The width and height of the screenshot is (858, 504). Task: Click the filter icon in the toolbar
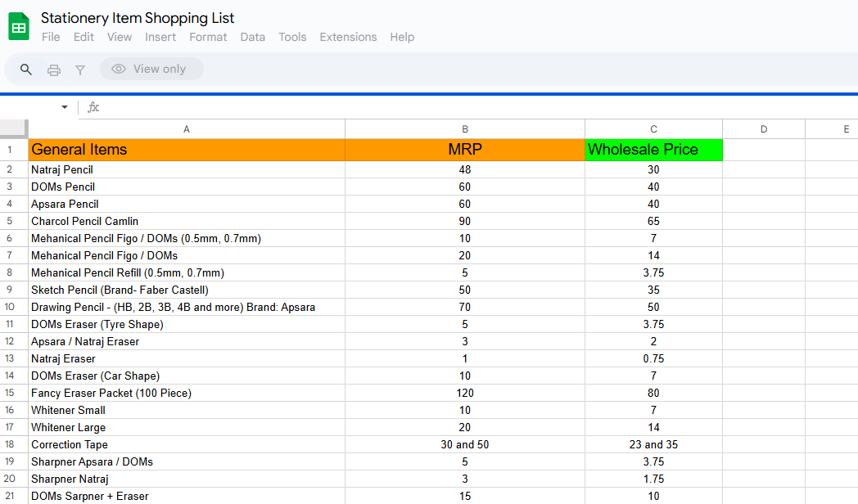coord(79,69)
